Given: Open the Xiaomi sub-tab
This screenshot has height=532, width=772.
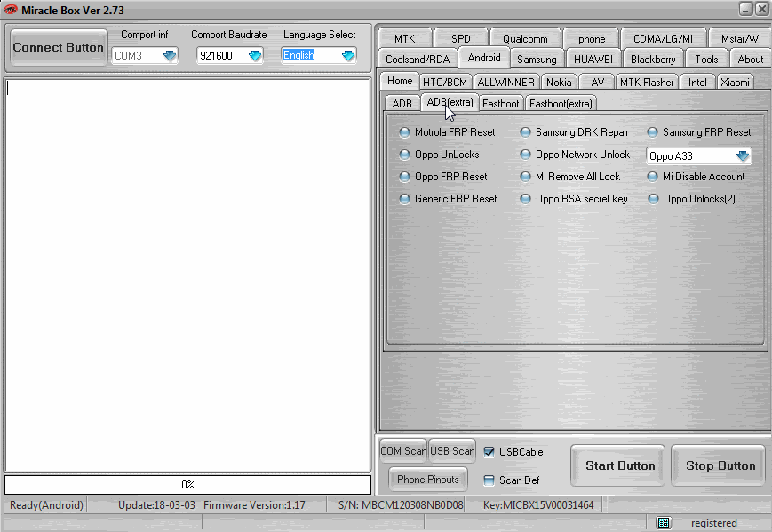Looking at the screenshot, I should coord(735,83).
